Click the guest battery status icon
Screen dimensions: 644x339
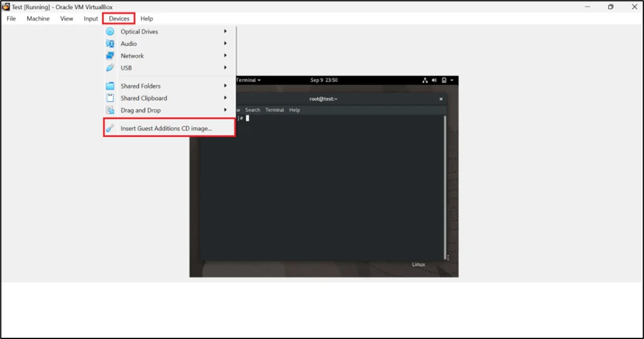444,80
